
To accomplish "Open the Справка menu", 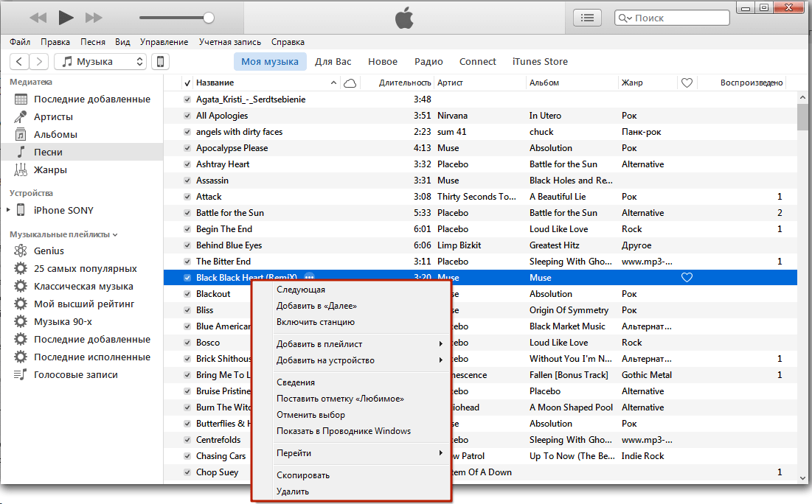I will point(288,42).
